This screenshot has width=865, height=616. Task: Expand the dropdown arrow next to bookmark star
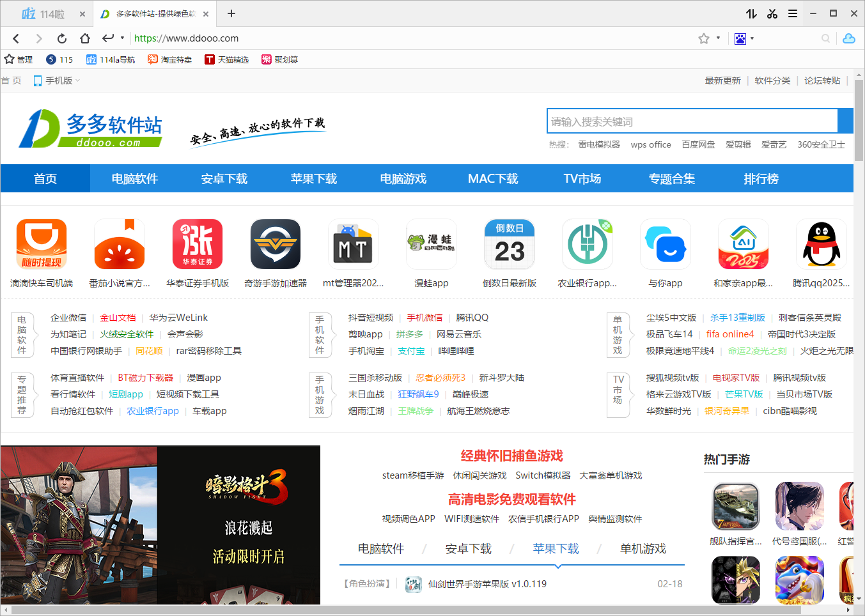click(718, 38)
